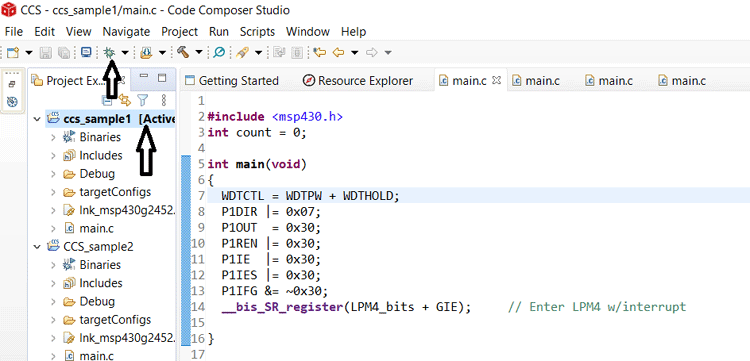The height and width of the screenshot is (361, 750).
Task: Close the active main.c editor tab
Action: (496, 80)
